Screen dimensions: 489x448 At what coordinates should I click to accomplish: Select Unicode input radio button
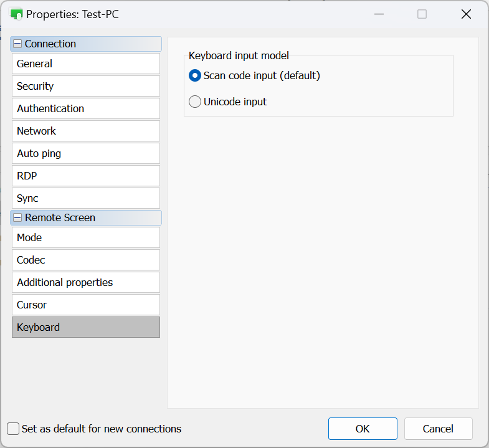[195, 102]
